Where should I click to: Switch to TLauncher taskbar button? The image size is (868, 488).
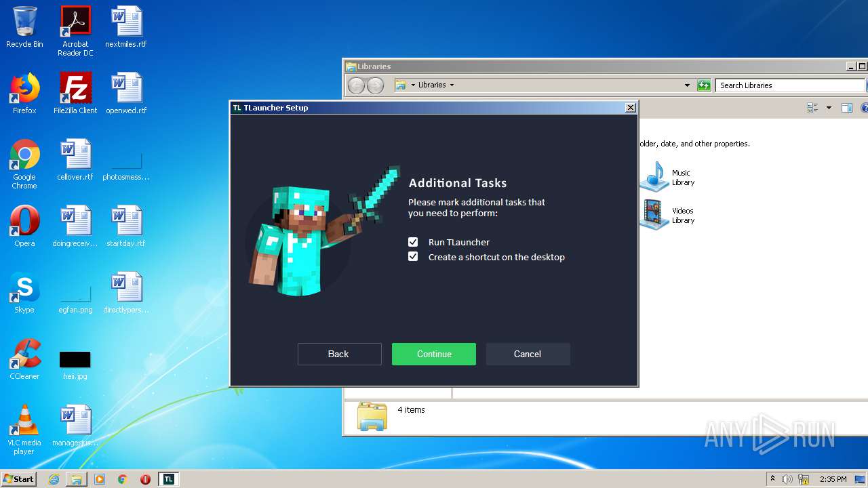tap(168, 479)
